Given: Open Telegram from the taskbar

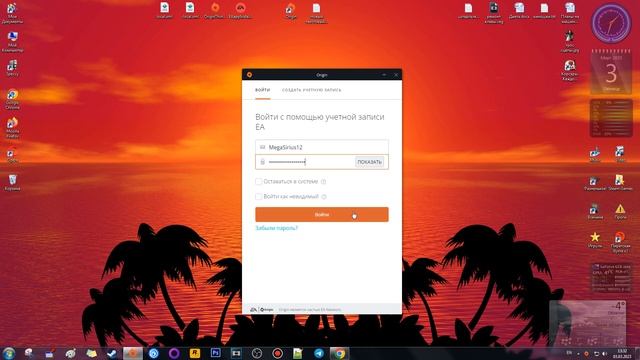Looking at the screenshot, I should [319, 353].
